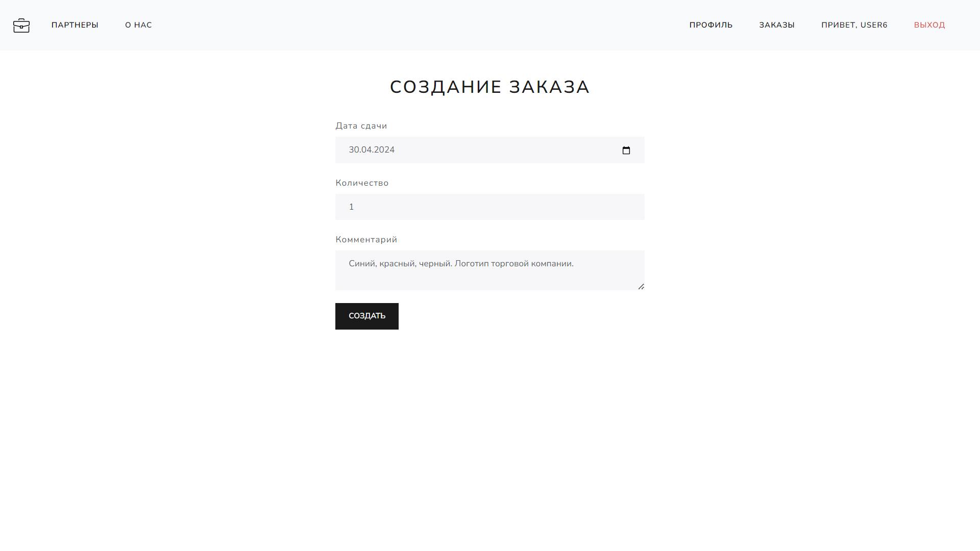The height and width of the screenshot is (551, 980).
Task: Click the Количество input field
Action: coord(490,207)
